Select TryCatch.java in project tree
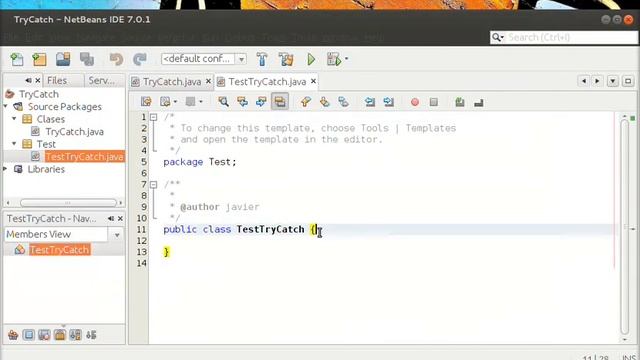 (x=74, y=132)
